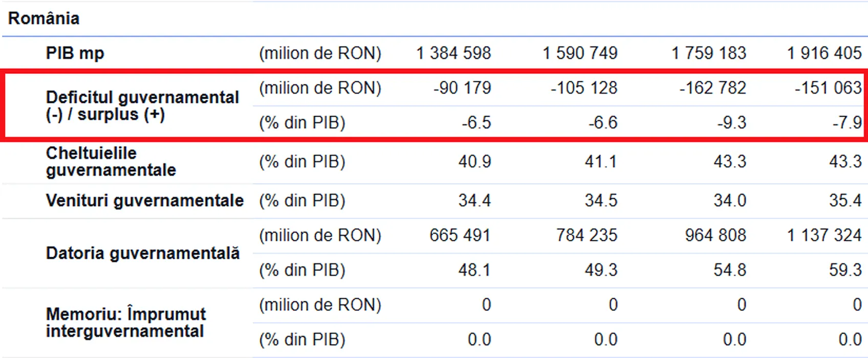The width and height of the screenshot is (868, 358).
Task: Select the expenditure value 40.9
Action: [x=474, y=162]
